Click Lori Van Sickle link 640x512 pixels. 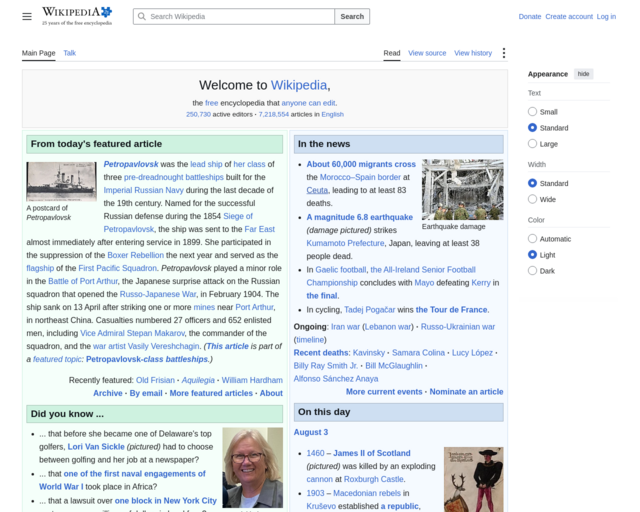tap(96, 447)
